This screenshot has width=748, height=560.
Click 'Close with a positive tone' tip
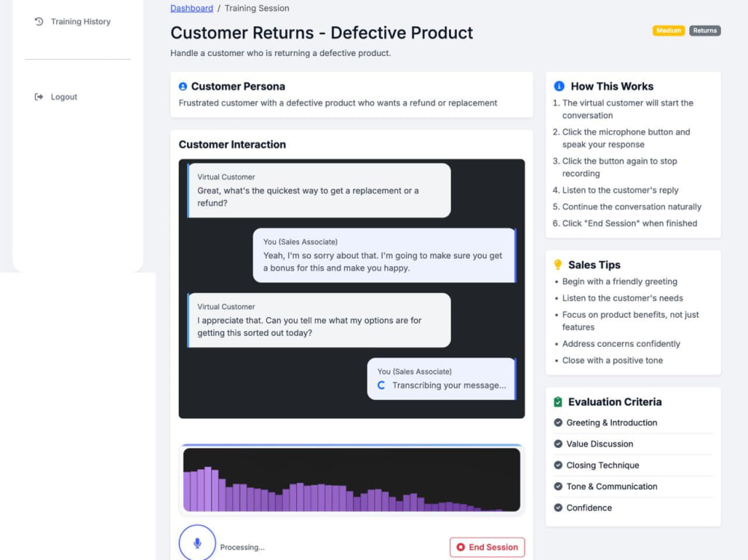coord(613,360)
